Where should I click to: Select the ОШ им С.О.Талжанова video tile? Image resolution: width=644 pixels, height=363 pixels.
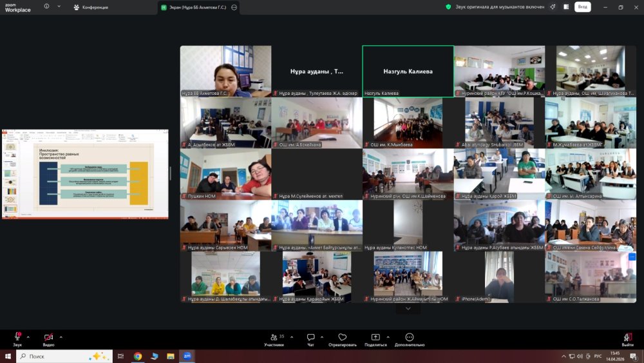[x=591, y=277]
